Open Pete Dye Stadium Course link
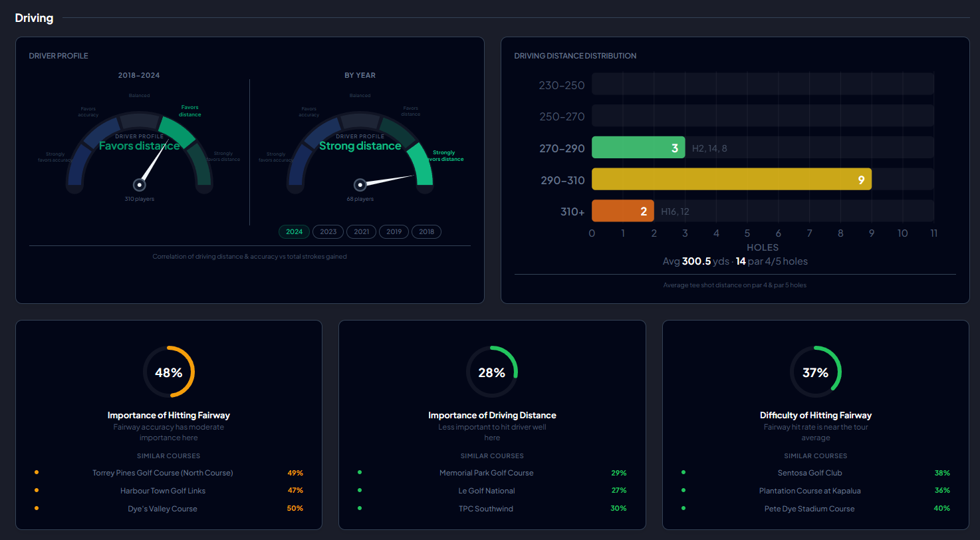The width and height of the screenshot is (980, 540). coord(810,509)
